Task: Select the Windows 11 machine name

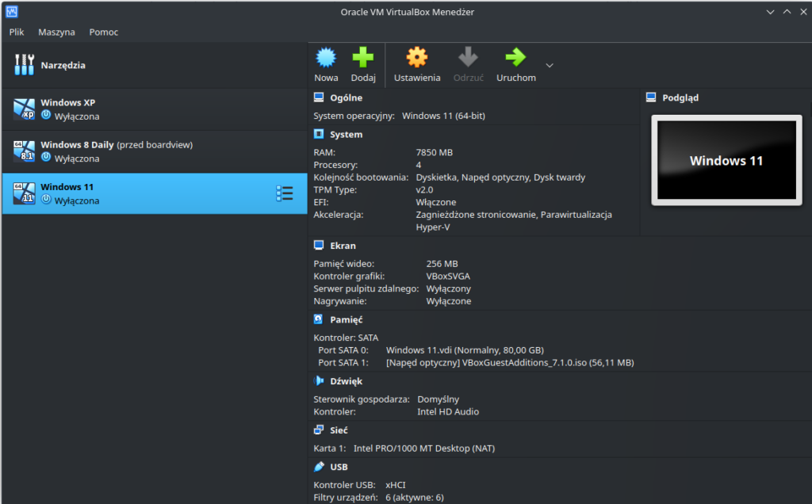Action: [x=67, y=187]
